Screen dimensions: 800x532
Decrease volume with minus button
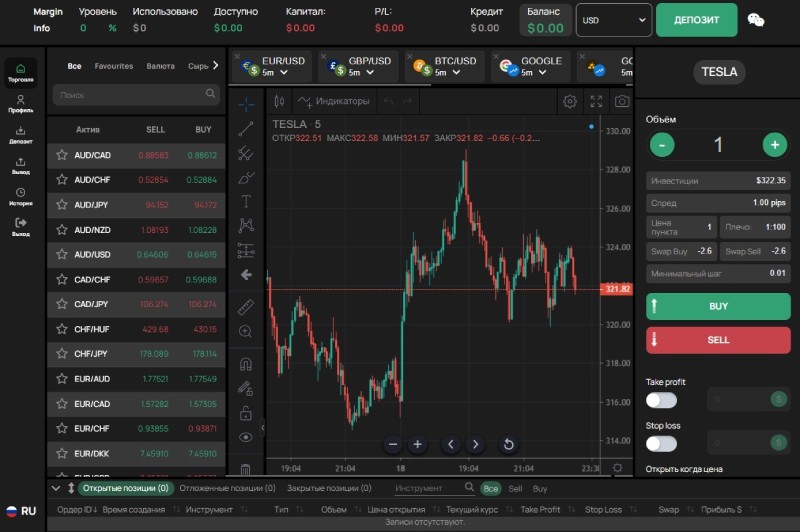662,145
